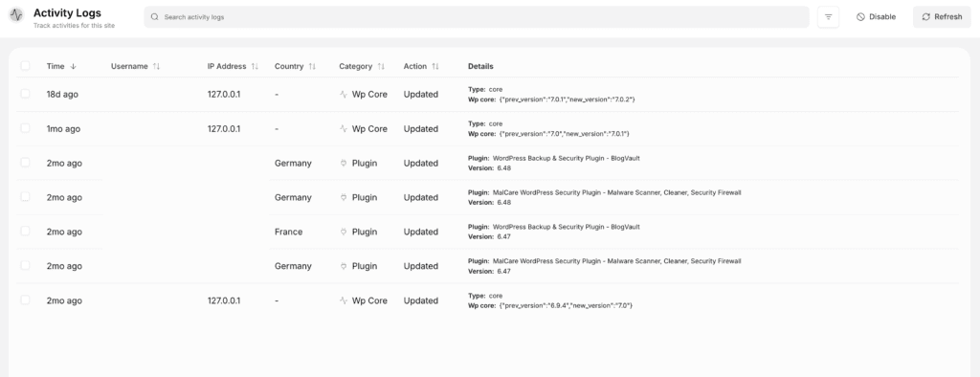The image size is (980, 377).
Task: Click "Track activities for this site" subtitle
Action: coord(74,26)
